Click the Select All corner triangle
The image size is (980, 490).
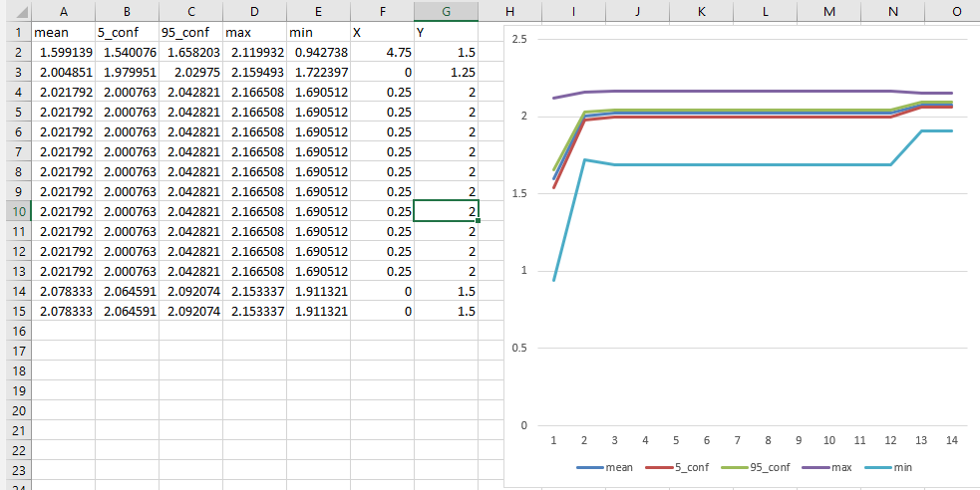[x=16, y=11]
